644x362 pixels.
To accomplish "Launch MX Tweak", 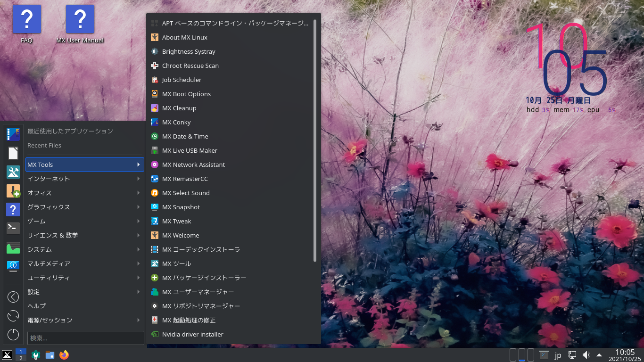I will coord(231,221).
